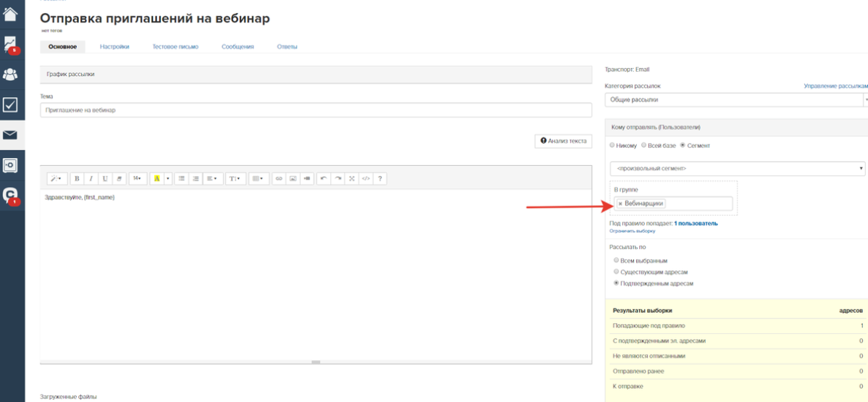Click the В группе tag input field
The image size is (868, 402).
tap(673, 204)
